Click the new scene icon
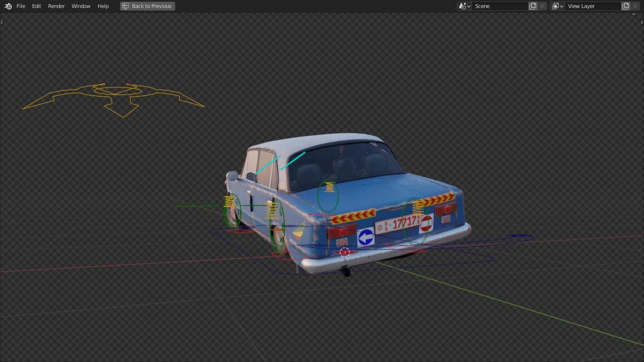This screenshot has width=644, height=362. pos(533,6)
